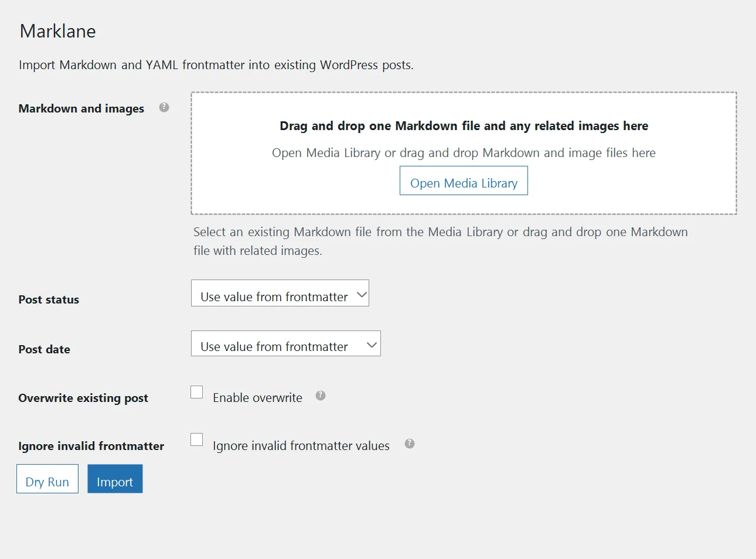756x559 pixels.
Task: Click the Ignore invalid frontmatter values label
Action: 301,446
